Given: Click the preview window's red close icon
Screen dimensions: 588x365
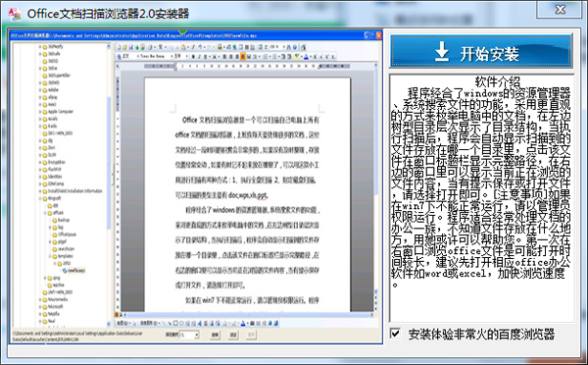Looking at the screenshot, I should 378,35.
